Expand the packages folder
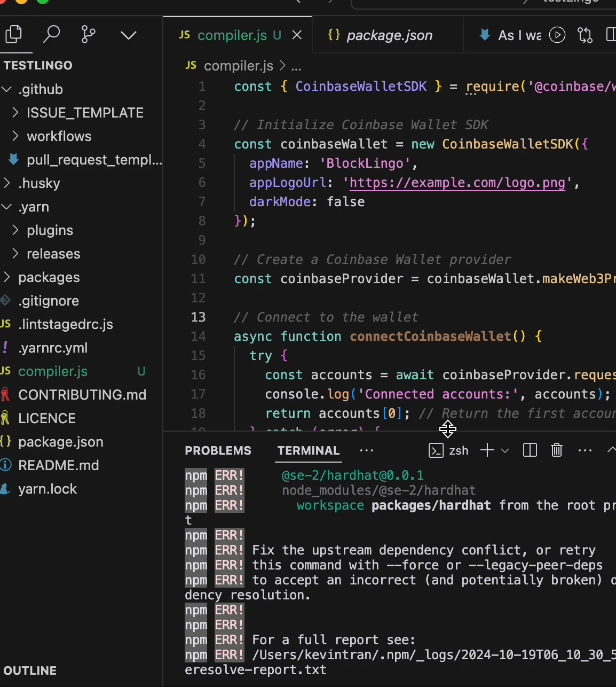Viewport: 616px width, 687px height. pos(81,277)
